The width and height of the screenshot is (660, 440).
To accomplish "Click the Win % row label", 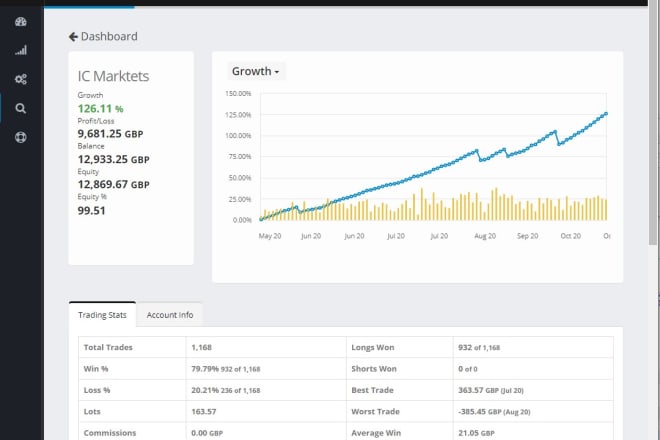I will pyautogui.click(x=96, y=369).
